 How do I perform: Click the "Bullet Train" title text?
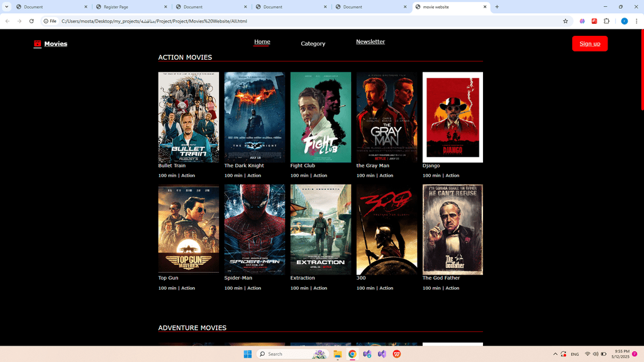pyautogui.click(x=172, y=165)
